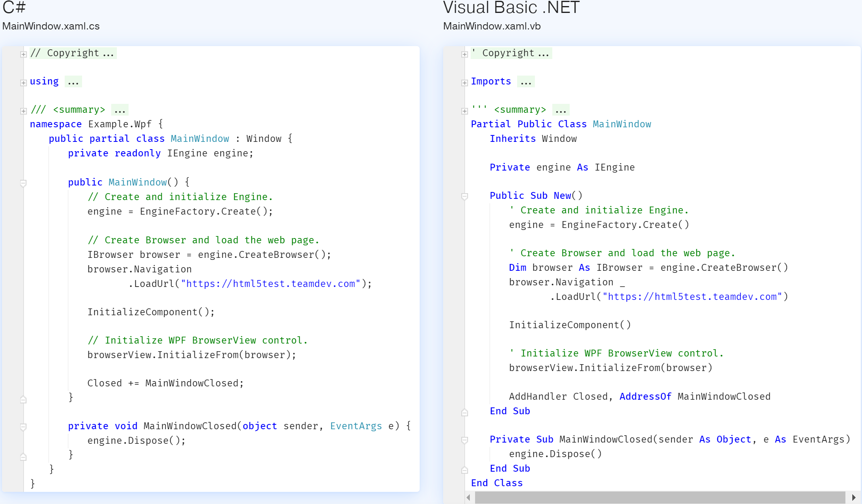
Task: Click the html5test URL in C# code
Action: [270, 284]
